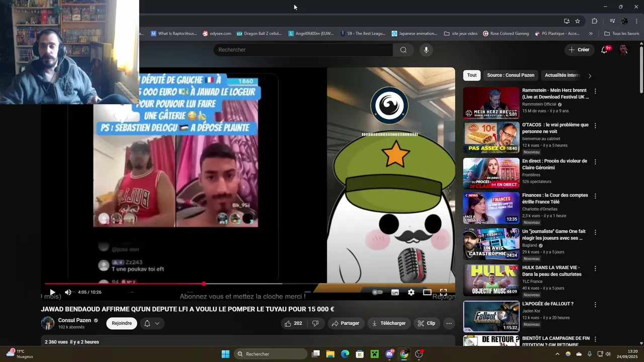The height and width of the screenshot is (362, 644).
Task: Open HULK DANS LA VRAIE VIE video title
Action: point(552,271)
